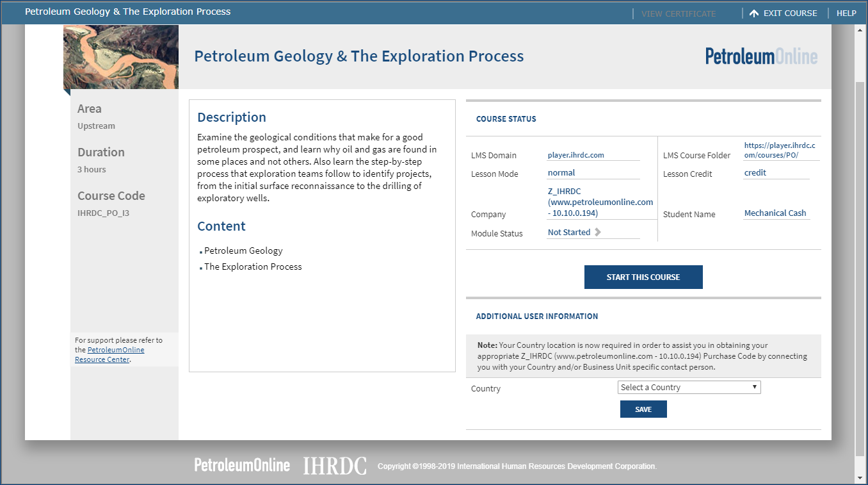The height and width of the screenshot is (485, 868).
Task: Open the Help menu item
Action: pos(846,13)
